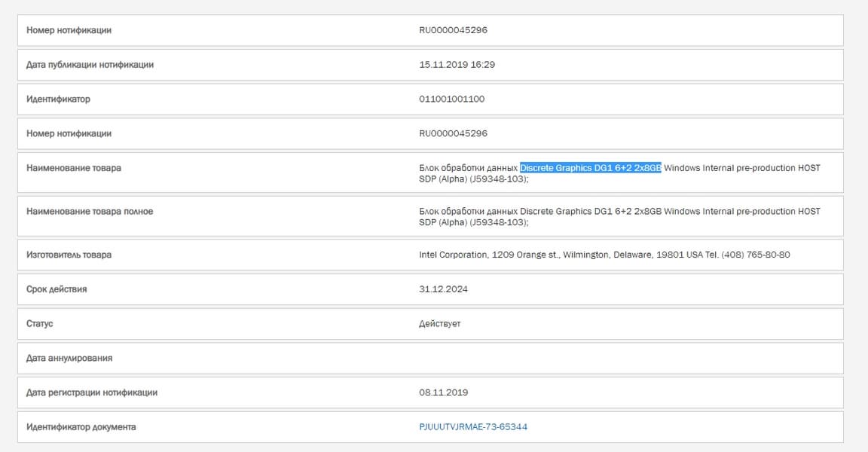Select the 'Наименование товара полное' label
Viewport: 868px width, 452px height.
(x=90, y=212)
